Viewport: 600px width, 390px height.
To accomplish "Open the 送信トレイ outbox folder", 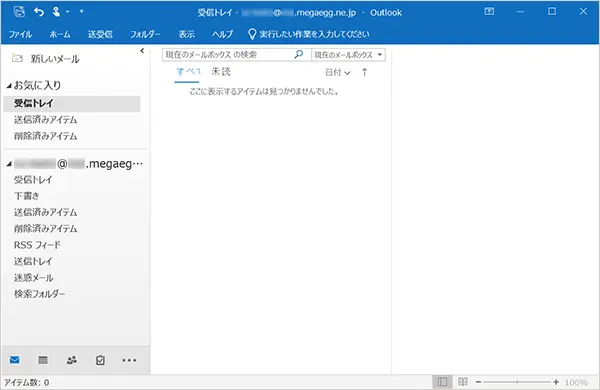I will pos(33,261).
